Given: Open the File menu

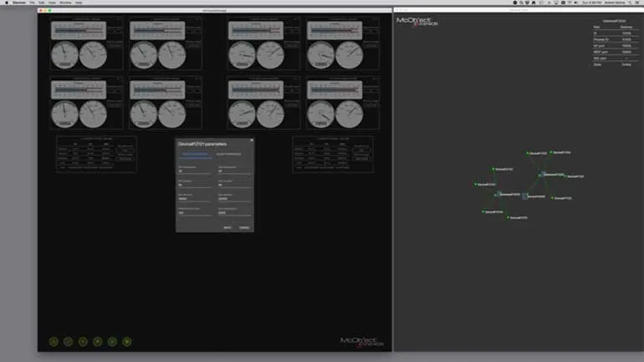Looking at the screenshot, I should 32,3.
